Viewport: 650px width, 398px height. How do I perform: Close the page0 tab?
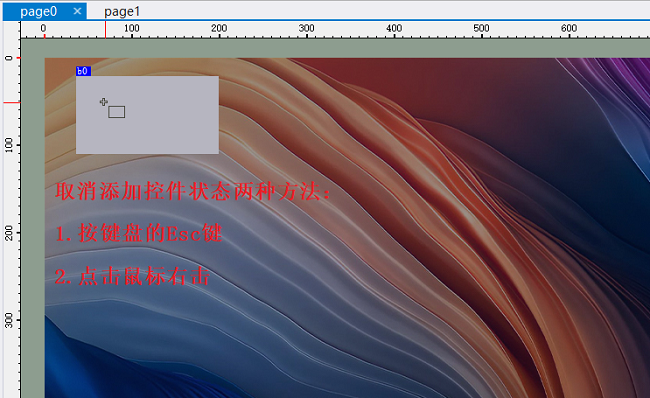(x=77, y=11)
